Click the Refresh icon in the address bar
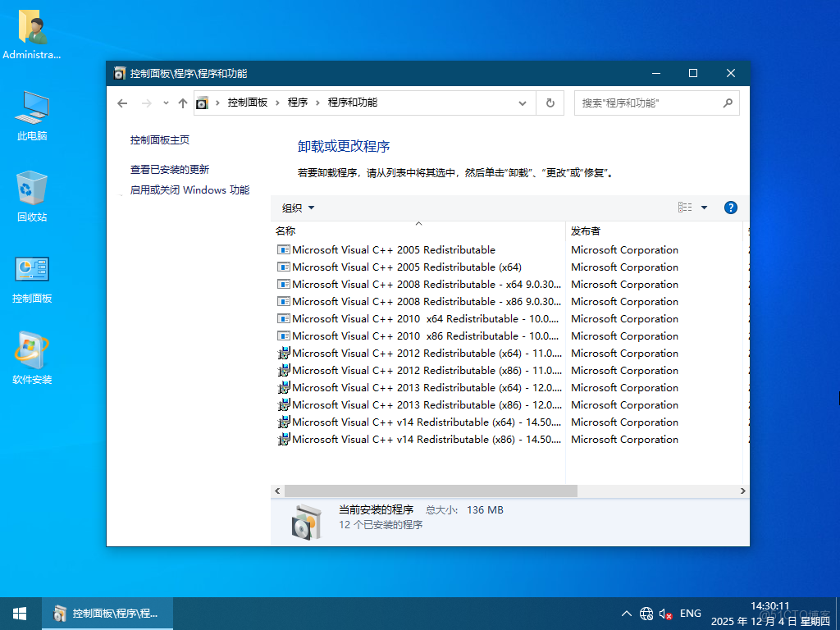The height and width of the screenshot is (630, 840). (550, 103)
